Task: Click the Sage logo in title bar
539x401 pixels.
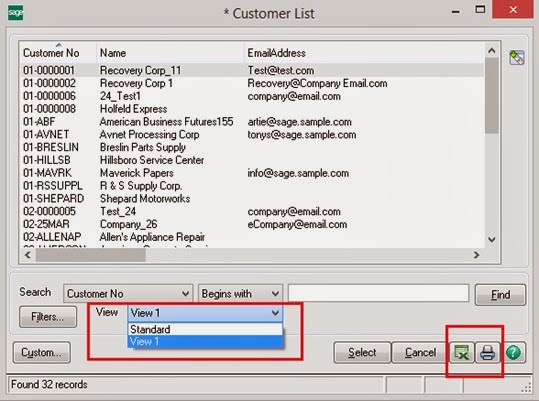Action: point(15,13)
